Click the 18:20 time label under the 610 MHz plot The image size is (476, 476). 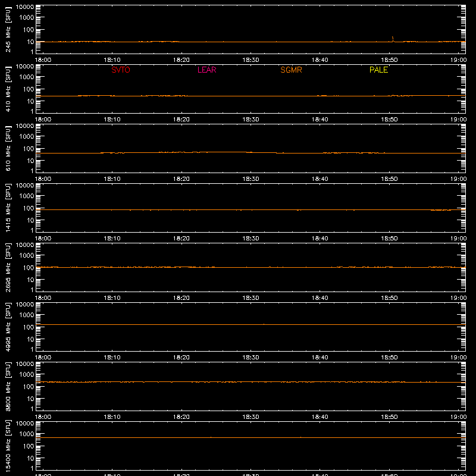(x=181, y=179)
